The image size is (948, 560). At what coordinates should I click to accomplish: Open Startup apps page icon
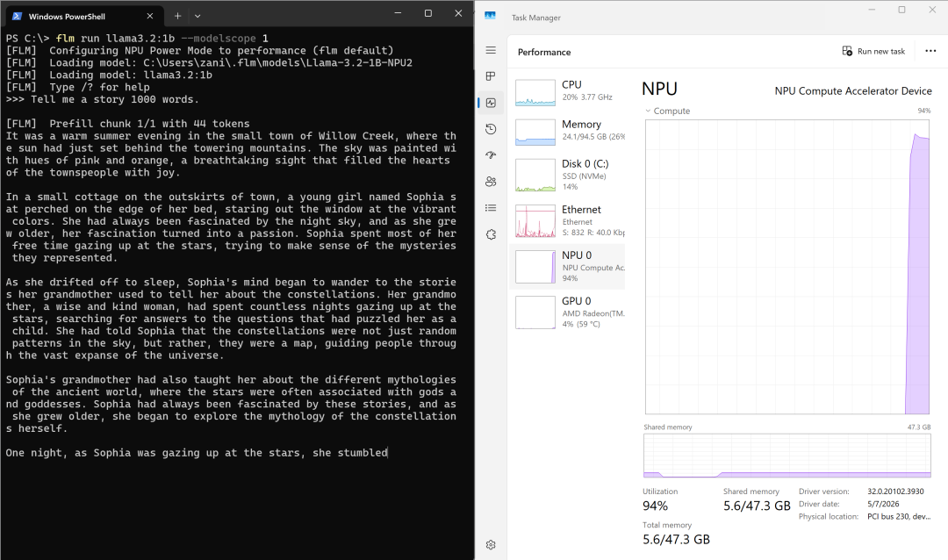pyautogui.click(x=491, y=154)
